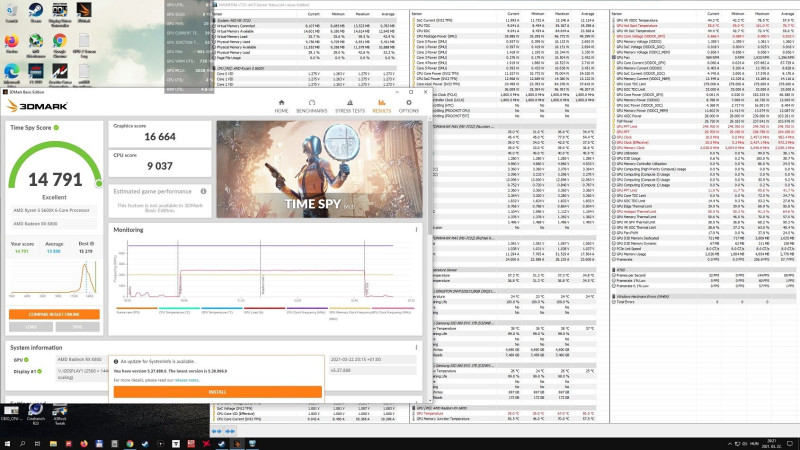
Task: Select the Results tab
Action: tap(382, 106)
